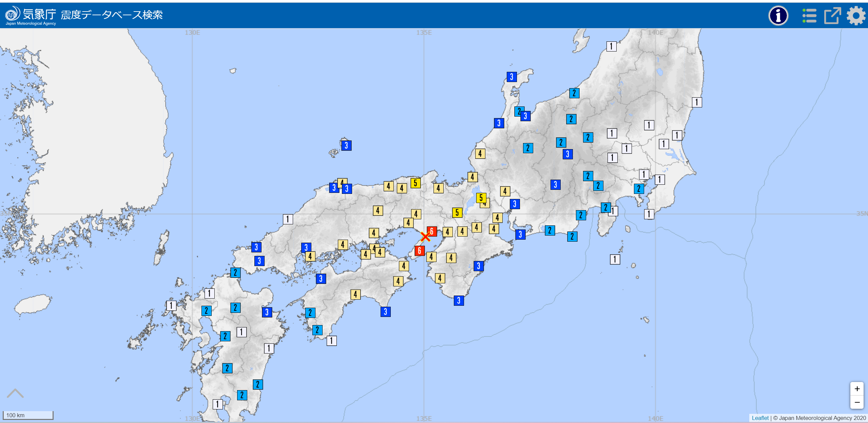Click the yellow intensity 5 marker on northern Hyogo coast
This screenshot has height=423, width=868.
pyautogui.click(x=415, y=183)
